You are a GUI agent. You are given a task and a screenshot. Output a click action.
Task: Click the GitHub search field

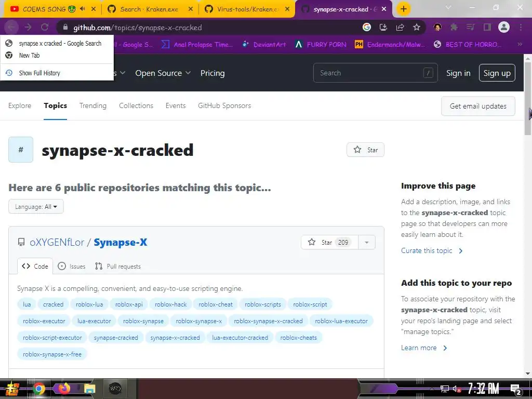coord(375,73)
